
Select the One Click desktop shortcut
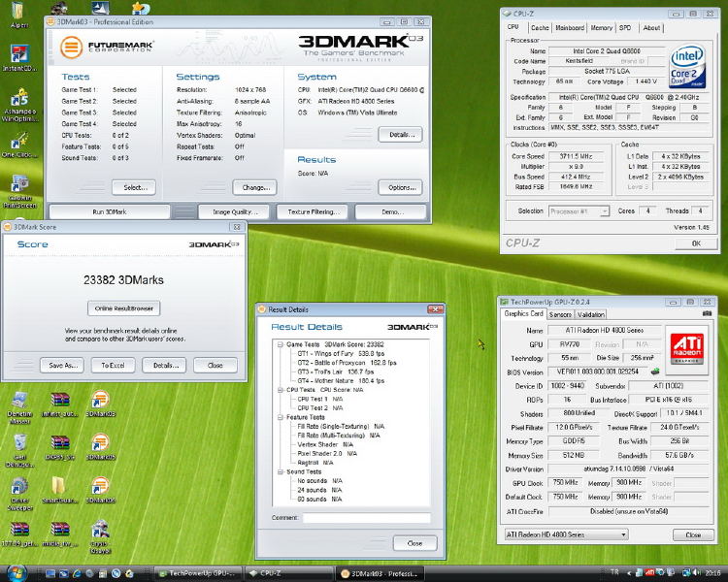click(x=19, y=145)
